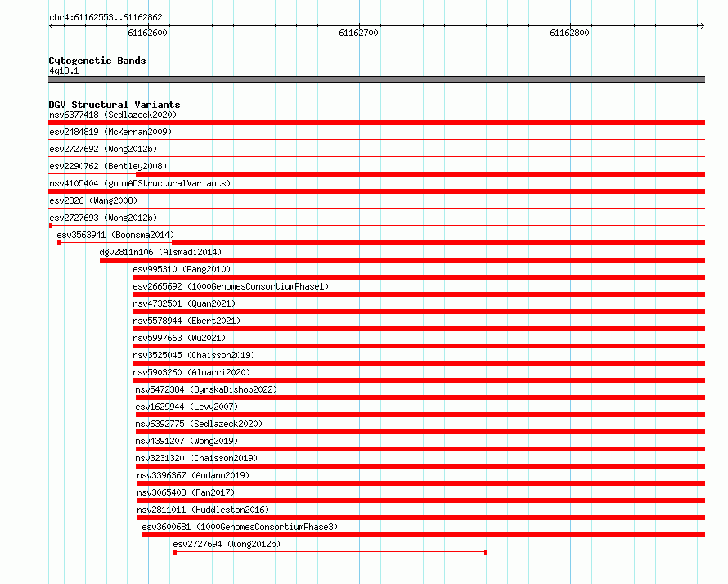Open variant nsv3396367 (Audano2019)
The image size is (728, 584).
click(x=193, y=475)
